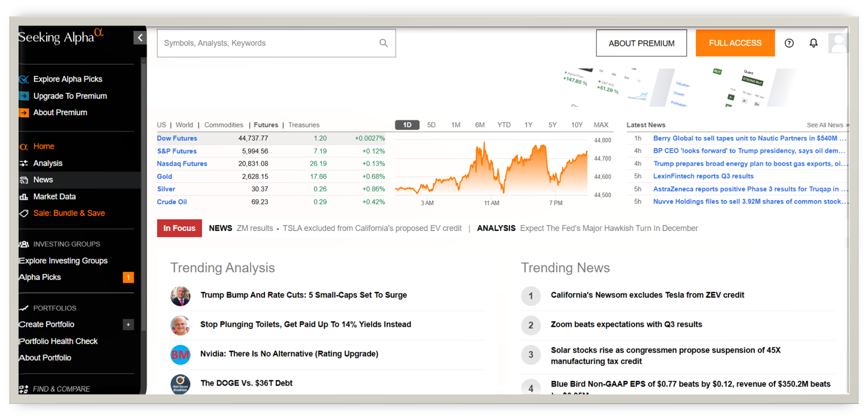The image size is (868, 420).
Task: Open the Silver quote link
Action: tap(166, 189)
